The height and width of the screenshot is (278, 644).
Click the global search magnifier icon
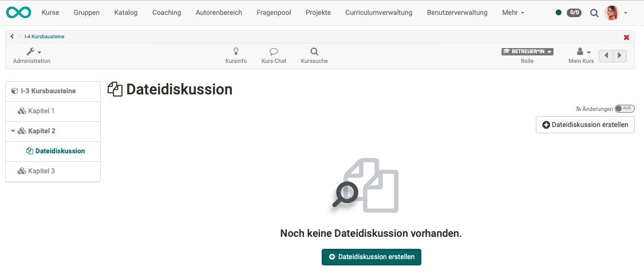[x=594, y=13]
